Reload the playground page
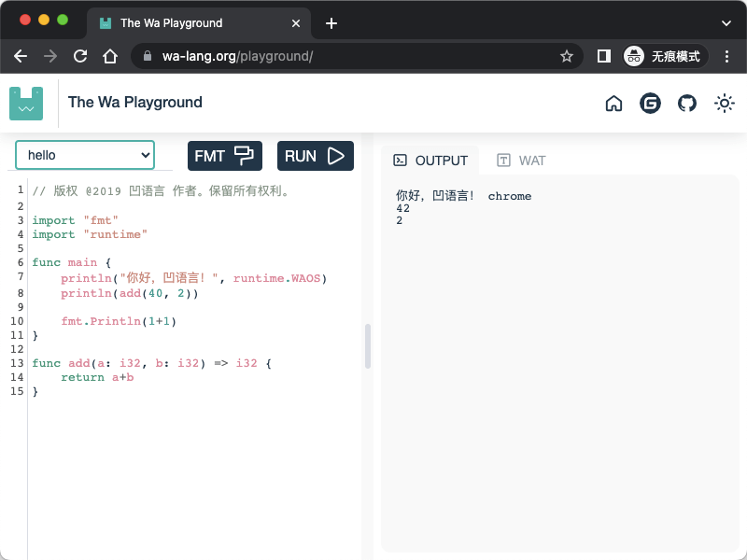 click(x=80, y=56)
